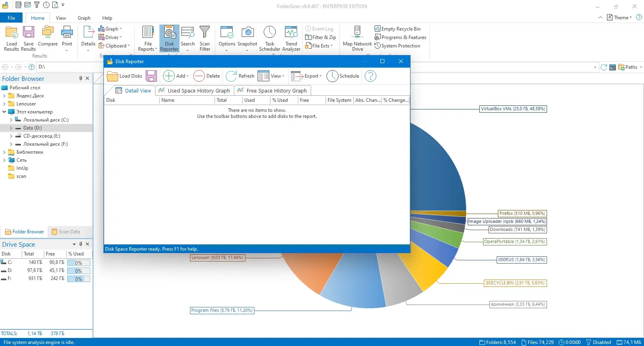Image resolution: width=644 pixels, height=346 pixels.
Task: Click Save Results in the ribbon
Action: tap(28, 38)
